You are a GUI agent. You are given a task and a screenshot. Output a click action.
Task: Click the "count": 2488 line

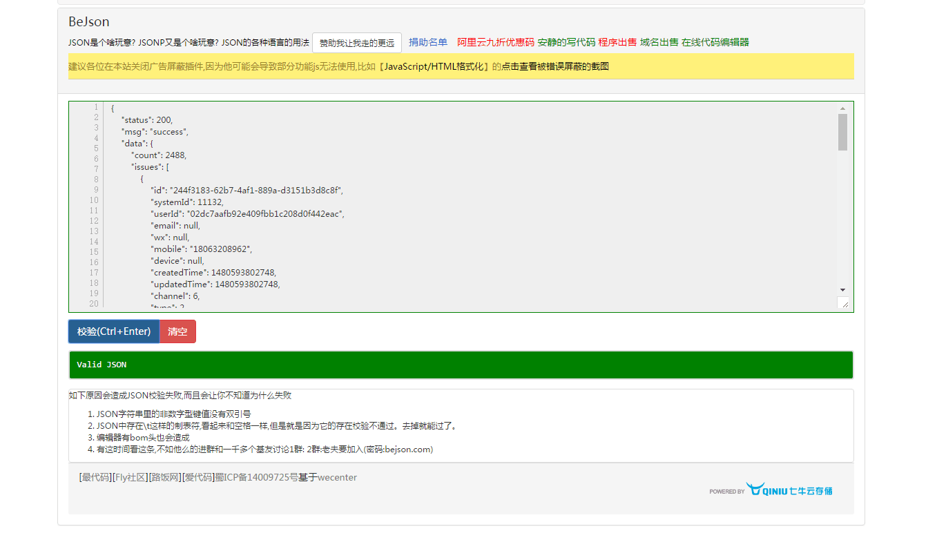(x=159, y=155)
